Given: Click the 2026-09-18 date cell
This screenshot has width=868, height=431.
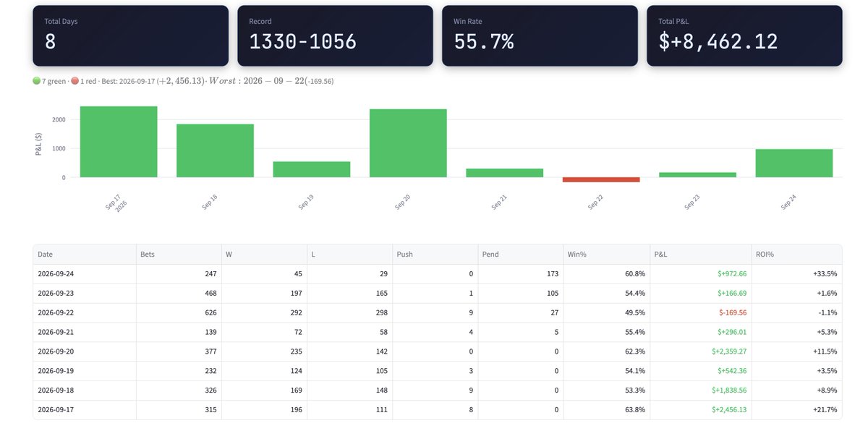Looking at the screenshot, I should tap(84, 391).
